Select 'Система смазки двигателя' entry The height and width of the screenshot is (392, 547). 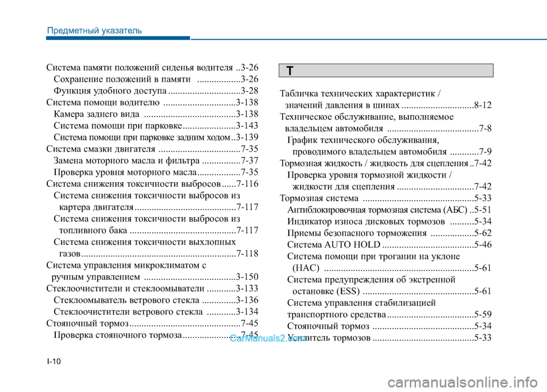152,149
